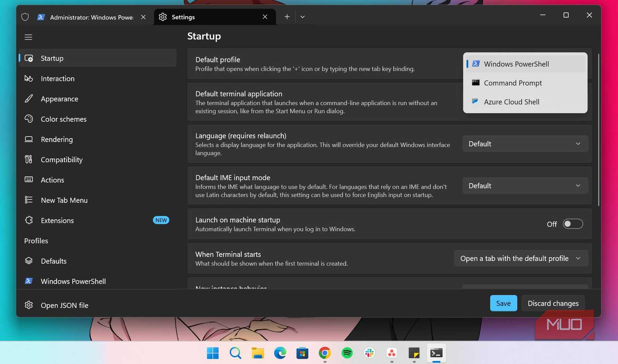Expand the Default IME input mode dropdown
Screen dimensions: 618x364
(x=525, y=186)
